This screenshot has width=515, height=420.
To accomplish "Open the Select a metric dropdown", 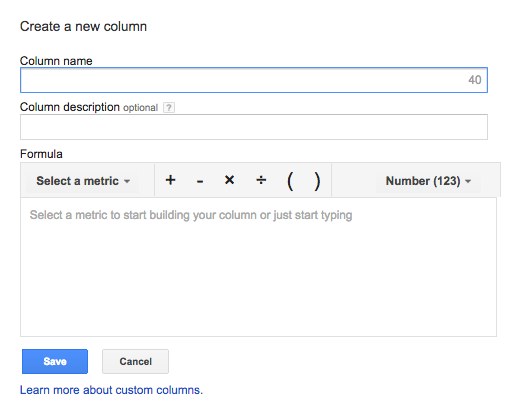I will [83, 181].
